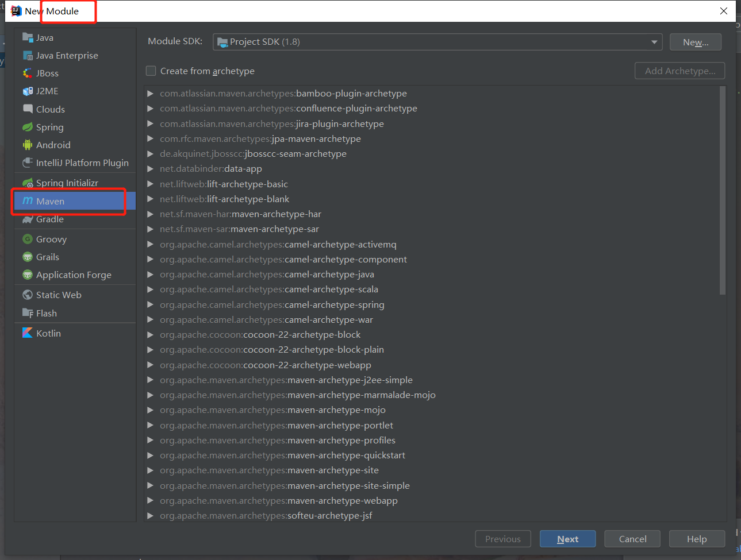Click the IntelliJ Platform Plugin icon
Image resolution: width=741 pixels, height=560 pixels.
click(28, 163)
